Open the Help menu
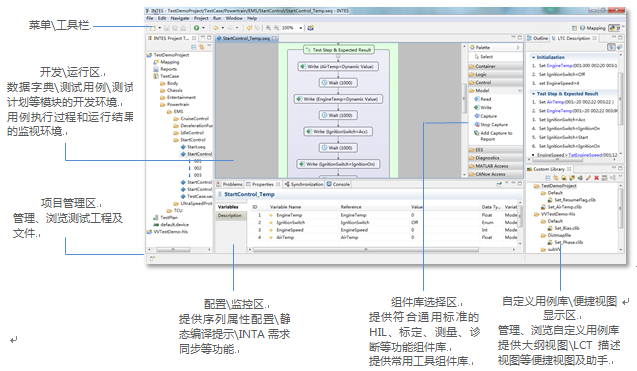This screenshot has height=371, width=637. tap(252, 18)
